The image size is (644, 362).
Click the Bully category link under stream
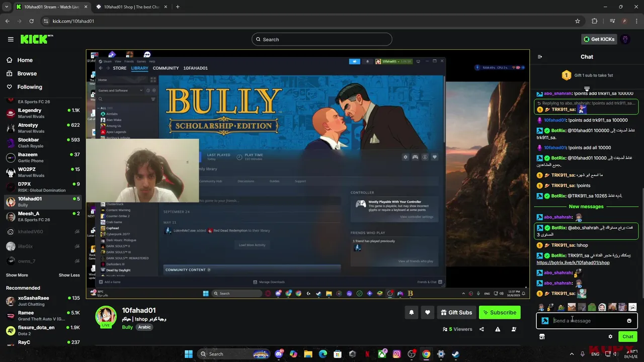[x=127, y=327]
